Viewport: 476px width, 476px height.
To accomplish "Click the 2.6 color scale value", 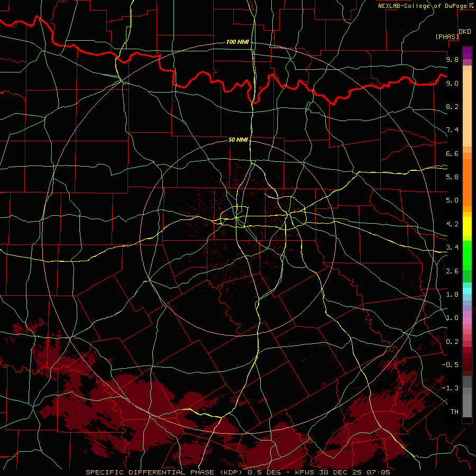I will pos(452,271).
